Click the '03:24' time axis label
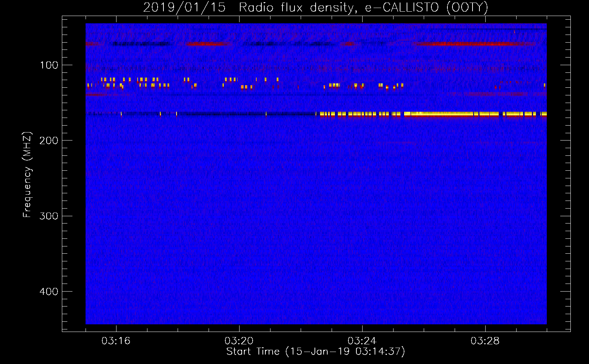This screenshot has height=364, width=589. point(362,341)
